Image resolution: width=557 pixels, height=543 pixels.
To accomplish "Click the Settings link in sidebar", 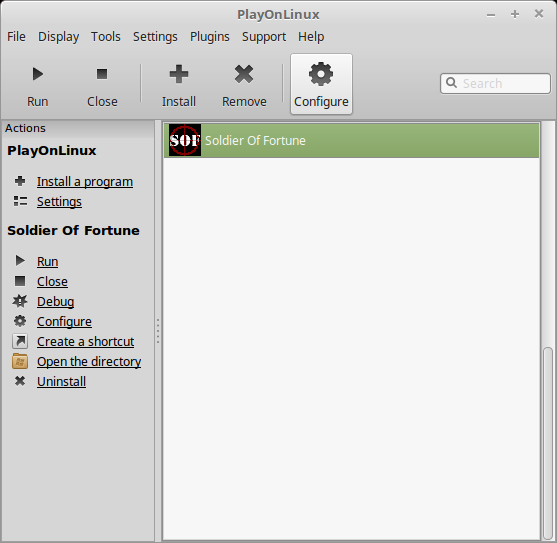I will click(59, 202).
